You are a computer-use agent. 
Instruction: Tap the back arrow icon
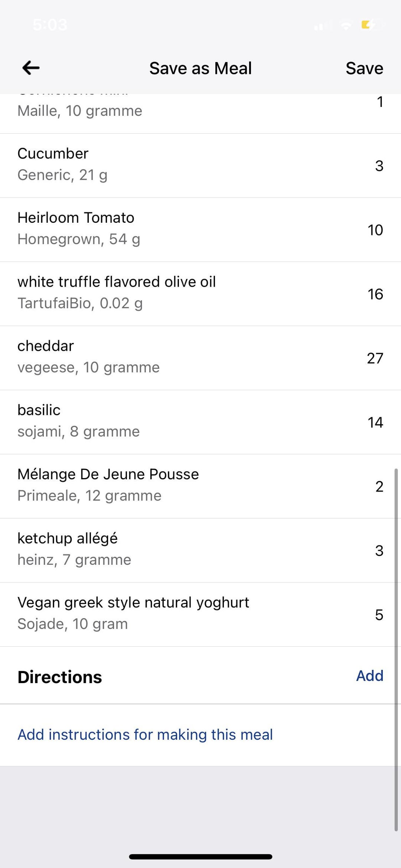(x=31, y=68)
